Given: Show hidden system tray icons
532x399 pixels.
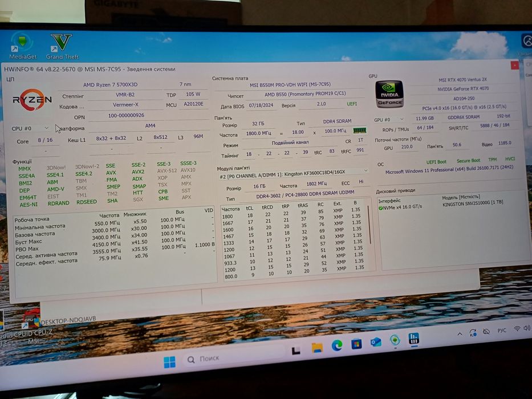Looking at the screenshot, I should coord(460,334).
